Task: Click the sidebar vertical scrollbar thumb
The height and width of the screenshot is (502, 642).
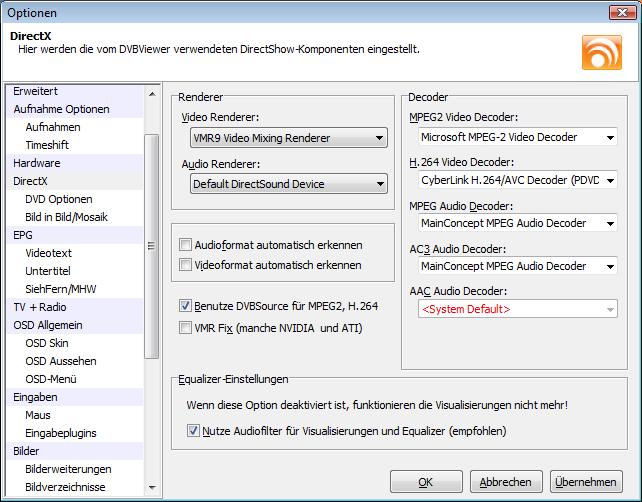Action: point(152,245)
